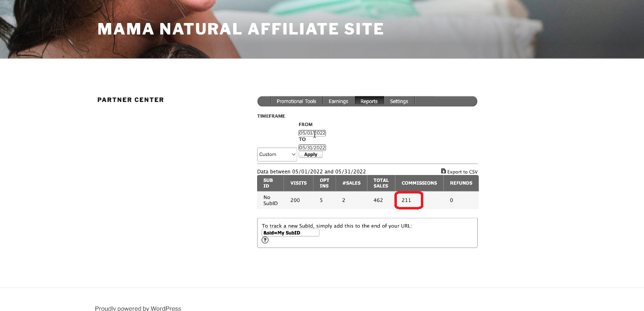Click the total sales value 462
The width and height of the screenshot is (644, 311).
click(378, 200)
